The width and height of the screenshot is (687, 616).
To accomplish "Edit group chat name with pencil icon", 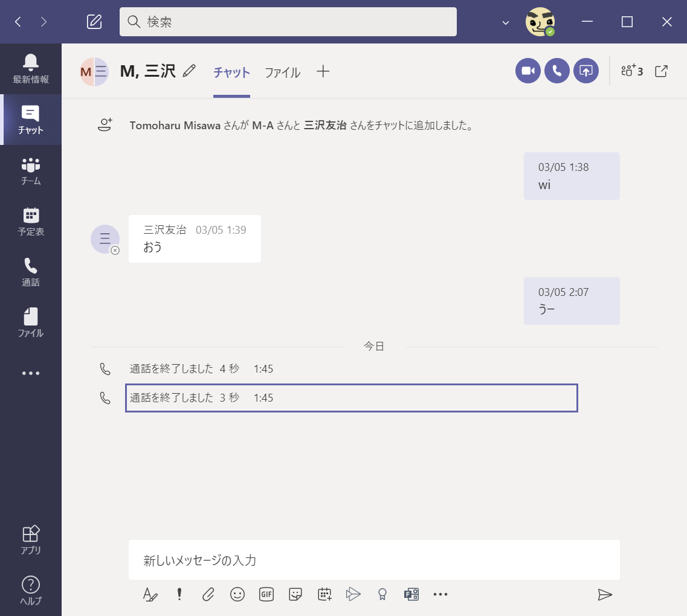I will (x=189, y=71).
